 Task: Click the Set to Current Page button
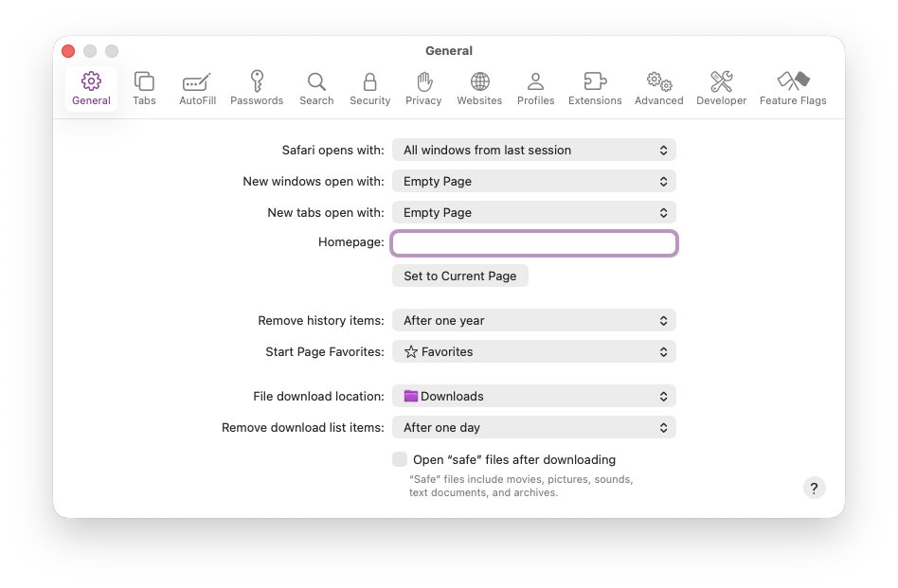coord(459,276)
